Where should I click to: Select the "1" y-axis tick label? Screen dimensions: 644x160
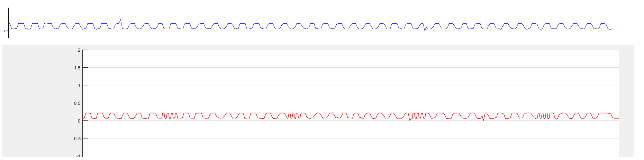click(79, 85)
